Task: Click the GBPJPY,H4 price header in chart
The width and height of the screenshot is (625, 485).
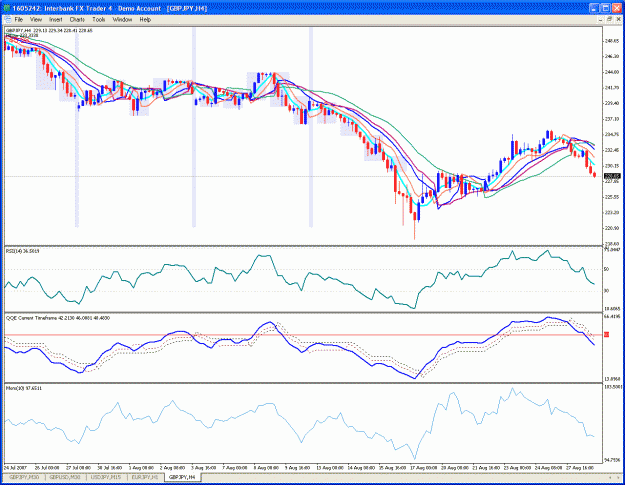Action: [49, 30]
